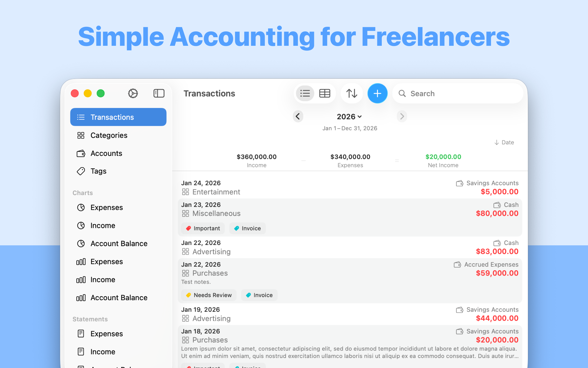
Task: Click the Invoice tag beside Needs Review
Action: point(259,295)
